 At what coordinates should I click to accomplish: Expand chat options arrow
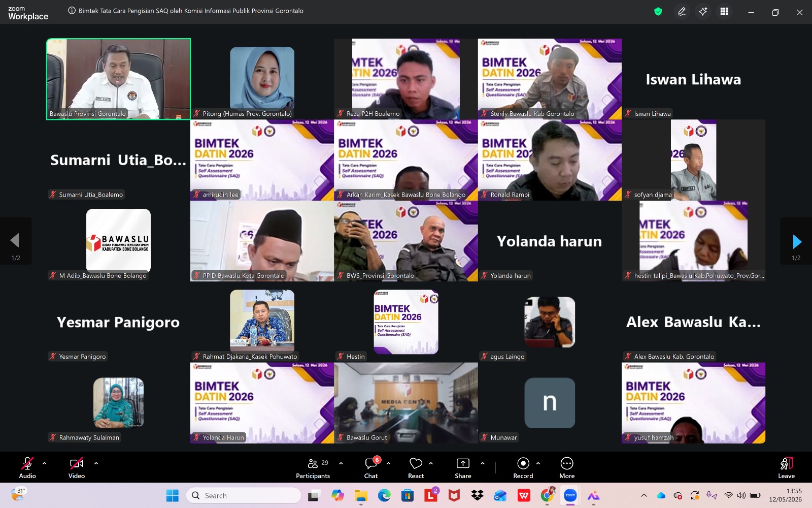tap(389, 463)
